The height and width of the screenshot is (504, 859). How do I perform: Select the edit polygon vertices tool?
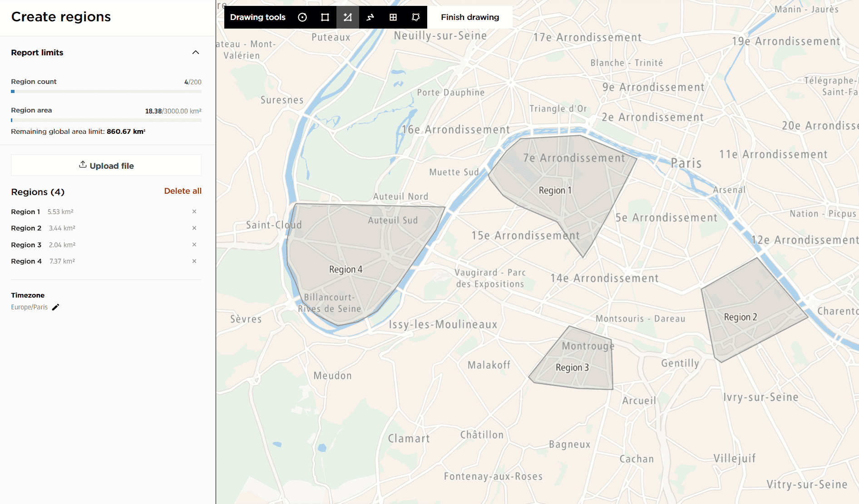(416, 17)
